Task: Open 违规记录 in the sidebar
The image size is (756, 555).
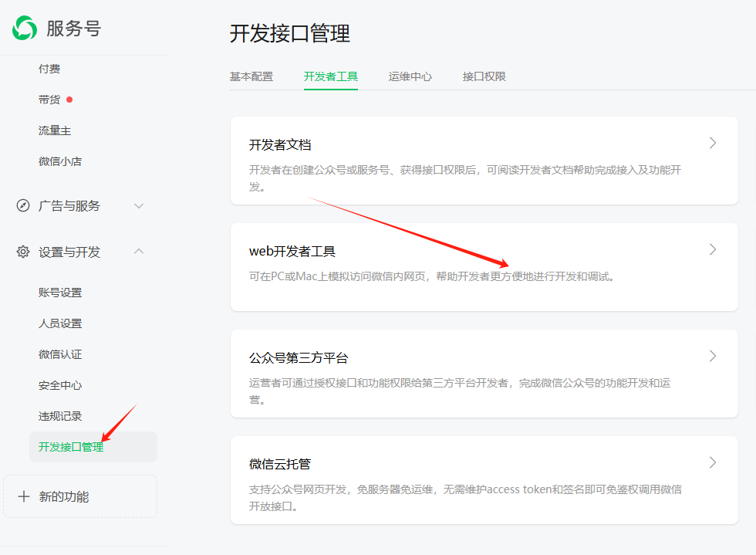Action: [x=60, y=416]
